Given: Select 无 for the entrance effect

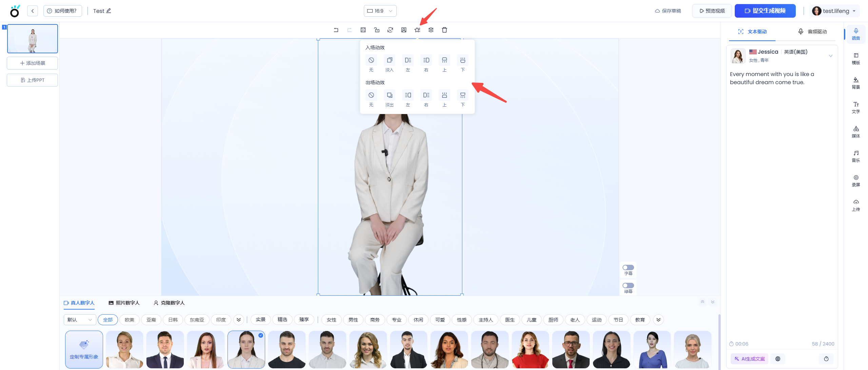Looking at the screenshot, I should [x=371, y=60].
